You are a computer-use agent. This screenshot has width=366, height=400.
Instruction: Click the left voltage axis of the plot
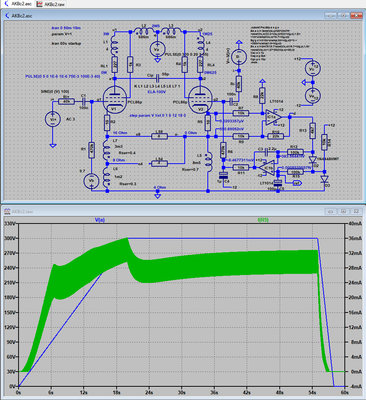coord(9,305)
